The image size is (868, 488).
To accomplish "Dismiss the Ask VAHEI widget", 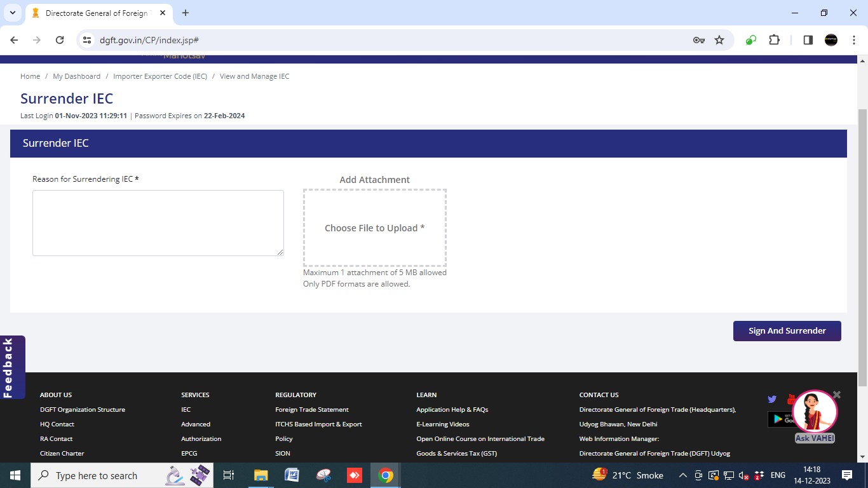I will pos(837,395).
